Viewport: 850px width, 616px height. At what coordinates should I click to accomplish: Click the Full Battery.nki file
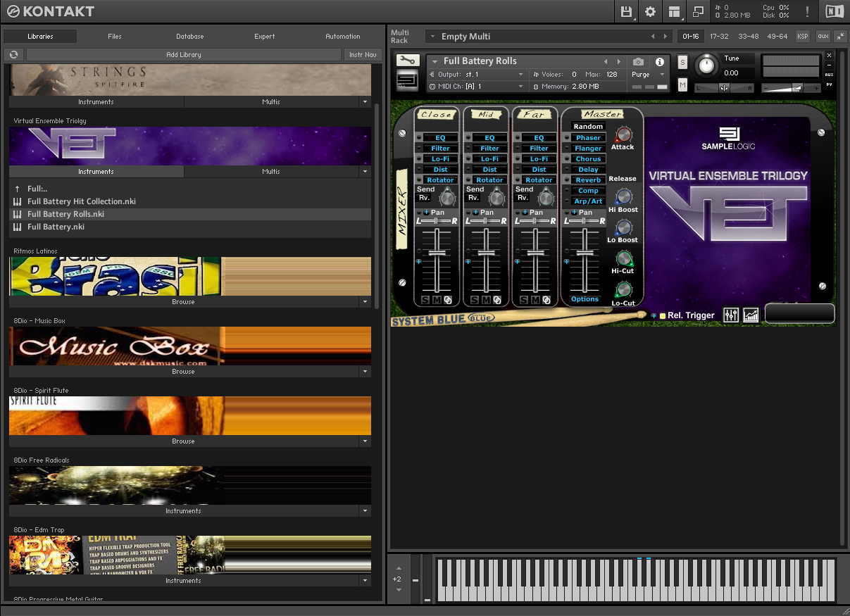[x=56, y=227]
